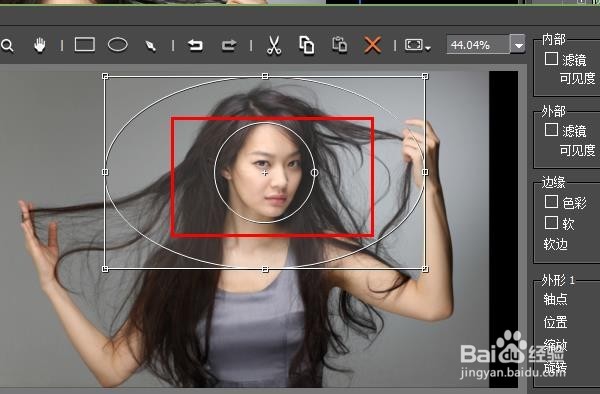Choose the ellipse mask shape tool
The width and height of the screenshot is (600, 394).
coord(117,44)
